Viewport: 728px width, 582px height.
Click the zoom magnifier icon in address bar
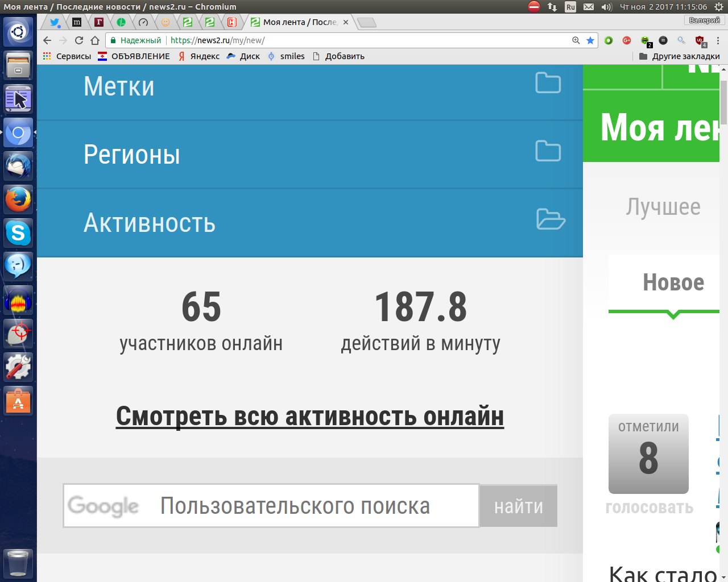click(576, 40)
